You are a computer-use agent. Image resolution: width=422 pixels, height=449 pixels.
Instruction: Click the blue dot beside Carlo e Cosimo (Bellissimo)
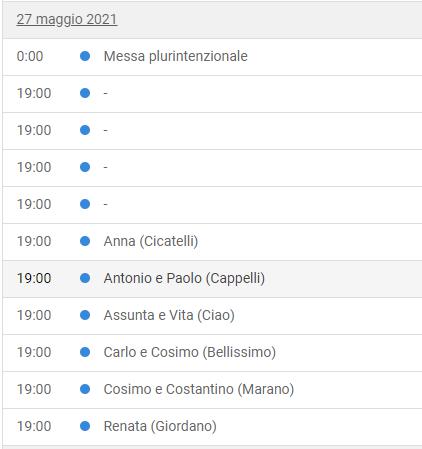point(85,352)
